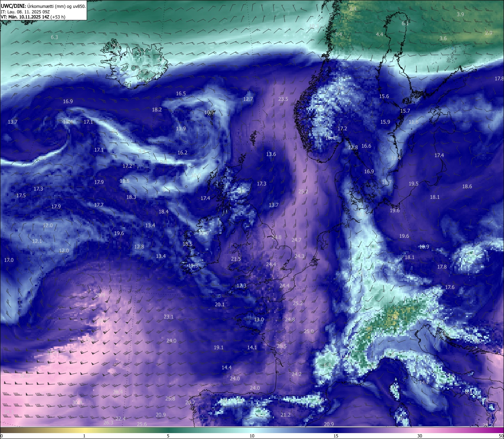Click the 22.4 value at the bottom left
The width and height of the screenshot is (504, 439).
[120, 419]
